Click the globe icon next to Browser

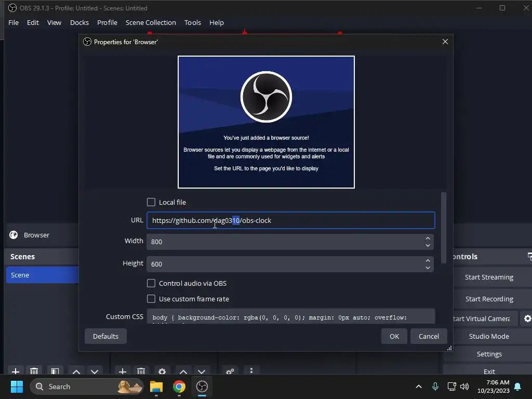[14, 235]
